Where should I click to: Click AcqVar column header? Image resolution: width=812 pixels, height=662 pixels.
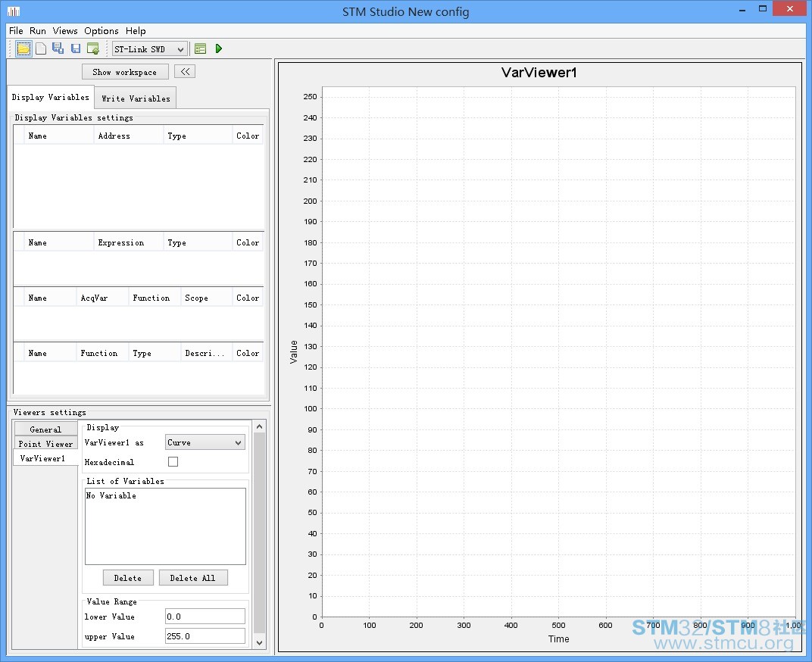tap(102, 298)
